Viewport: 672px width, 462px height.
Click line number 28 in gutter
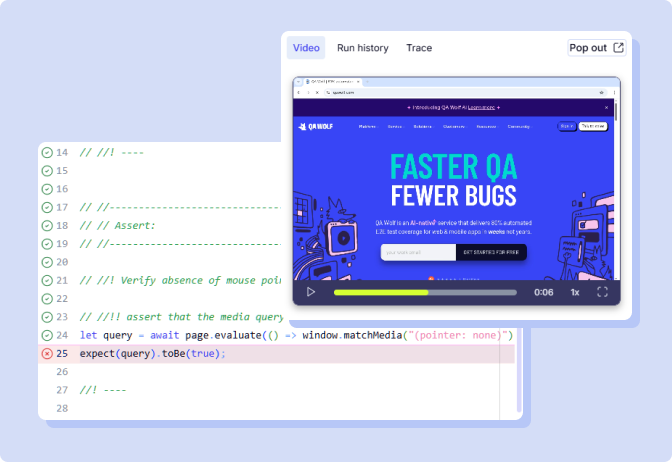[62, 408]
